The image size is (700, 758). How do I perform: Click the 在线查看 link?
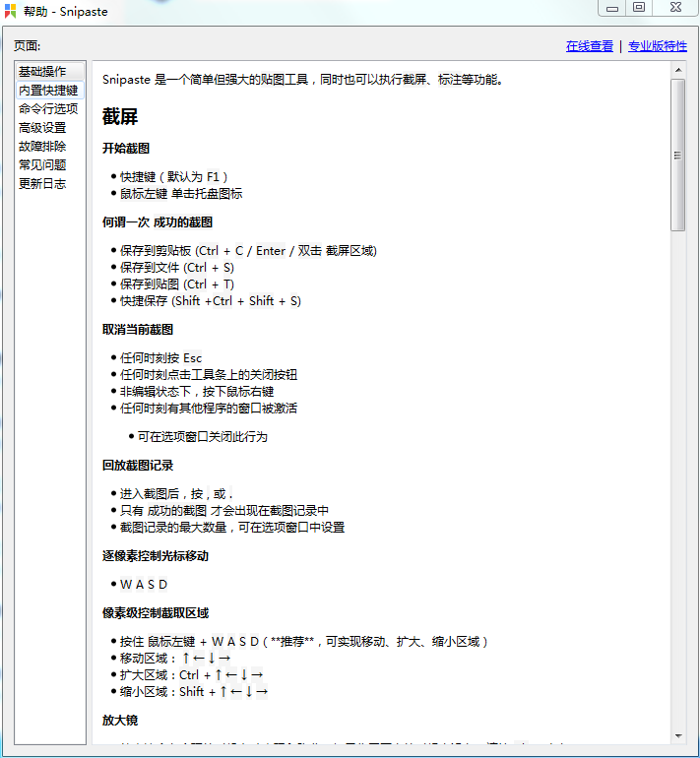click(590, 46)
